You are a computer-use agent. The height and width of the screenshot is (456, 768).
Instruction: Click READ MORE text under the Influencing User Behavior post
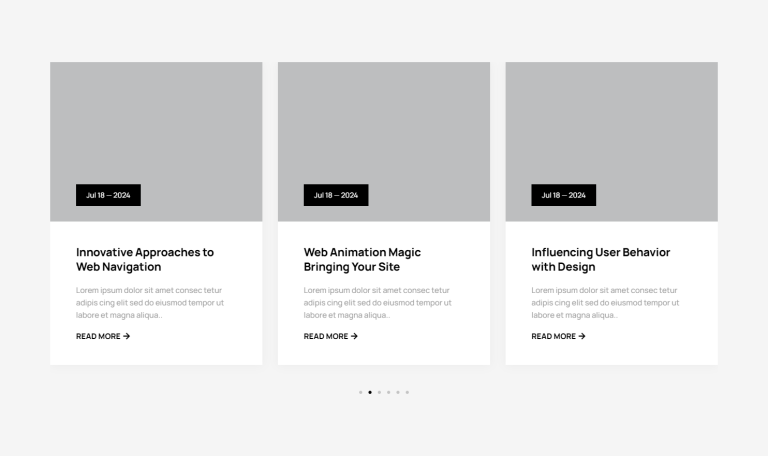(x=554, y=336)
